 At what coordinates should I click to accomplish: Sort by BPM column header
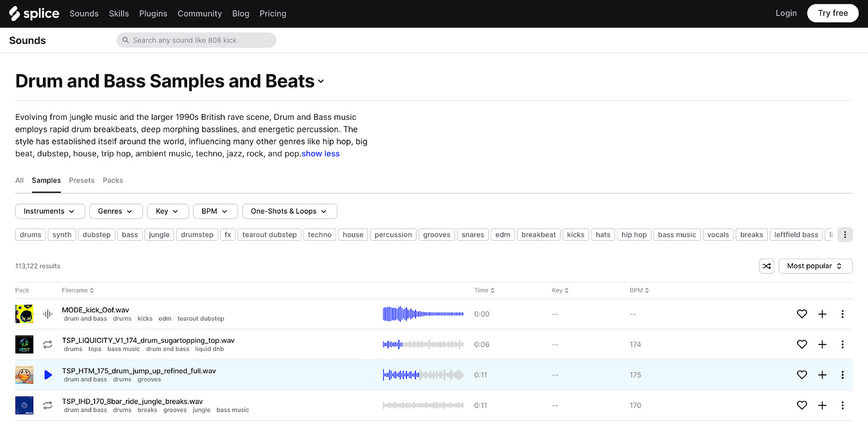click(639, 290)
